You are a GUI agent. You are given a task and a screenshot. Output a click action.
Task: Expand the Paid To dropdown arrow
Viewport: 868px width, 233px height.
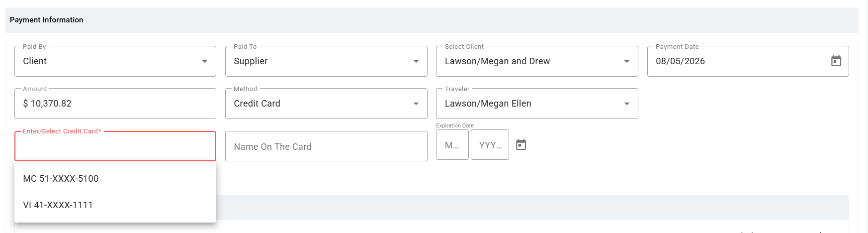click(x=416, y=61)
